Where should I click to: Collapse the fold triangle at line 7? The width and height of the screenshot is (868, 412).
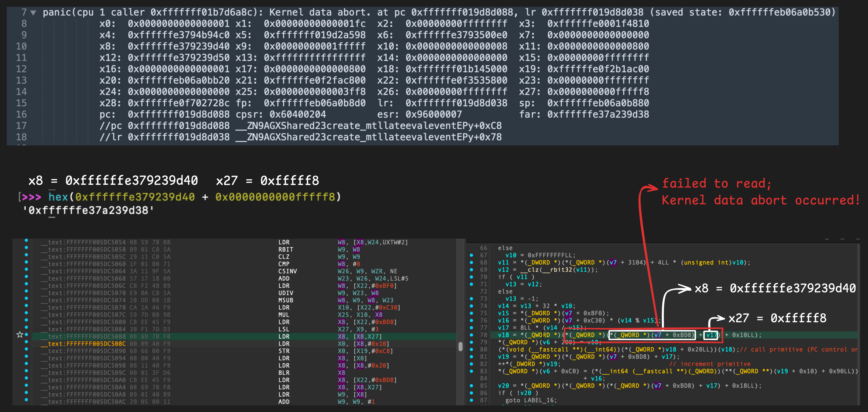[33, 13]
